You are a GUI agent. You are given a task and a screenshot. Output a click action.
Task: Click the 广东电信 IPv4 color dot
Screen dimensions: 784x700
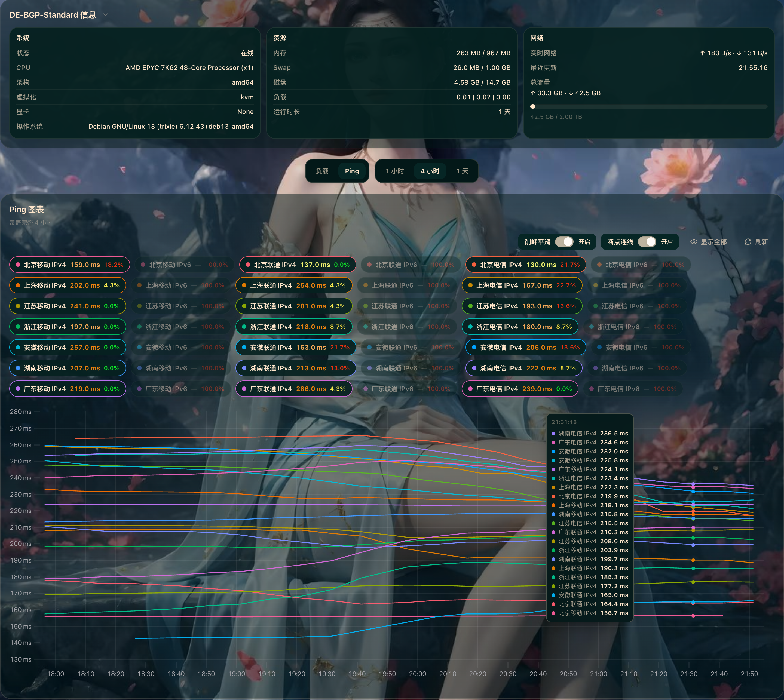(x=470, y=389)
